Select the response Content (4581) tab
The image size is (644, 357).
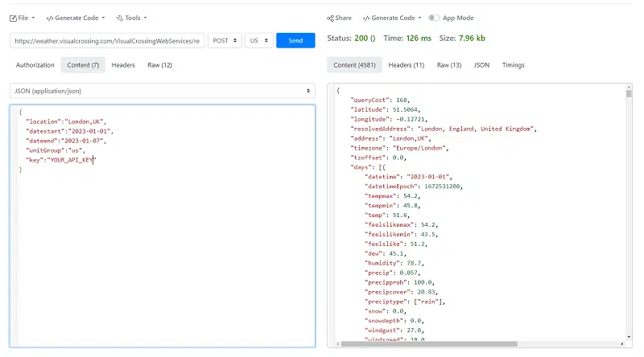point(355,65)
